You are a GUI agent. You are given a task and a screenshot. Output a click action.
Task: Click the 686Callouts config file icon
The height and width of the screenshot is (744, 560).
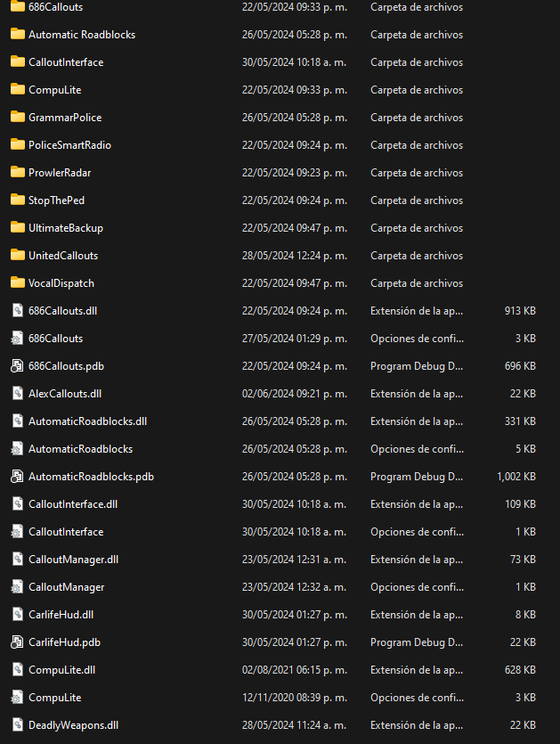[x=17, y=338]
